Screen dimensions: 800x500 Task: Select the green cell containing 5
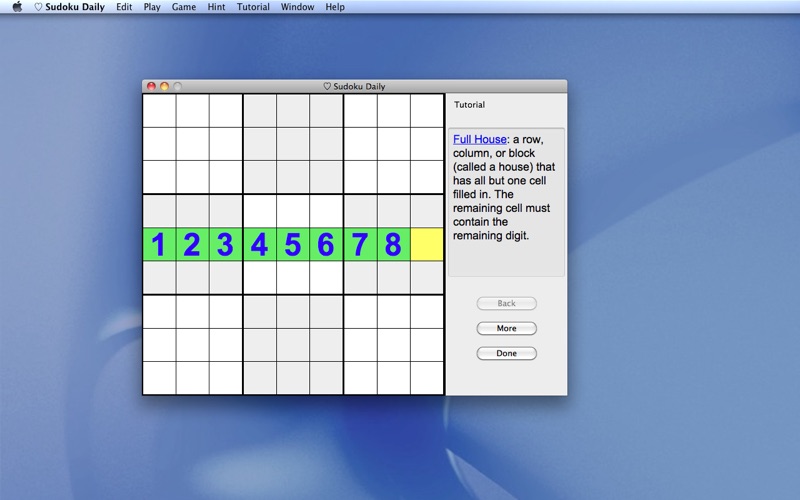(x=293, y=244)
